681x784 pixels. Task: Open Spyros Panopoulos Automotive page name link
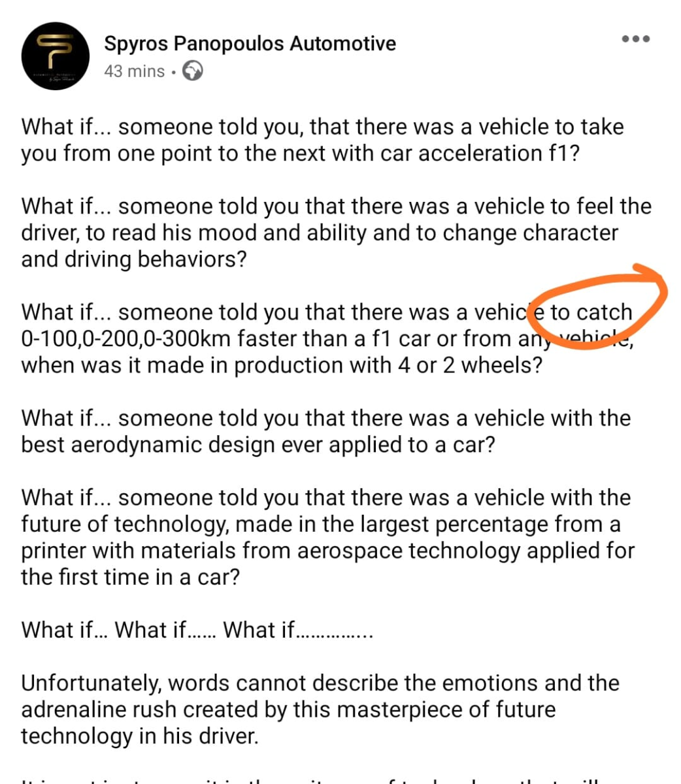pyautogui.click(x=250, y=44)
